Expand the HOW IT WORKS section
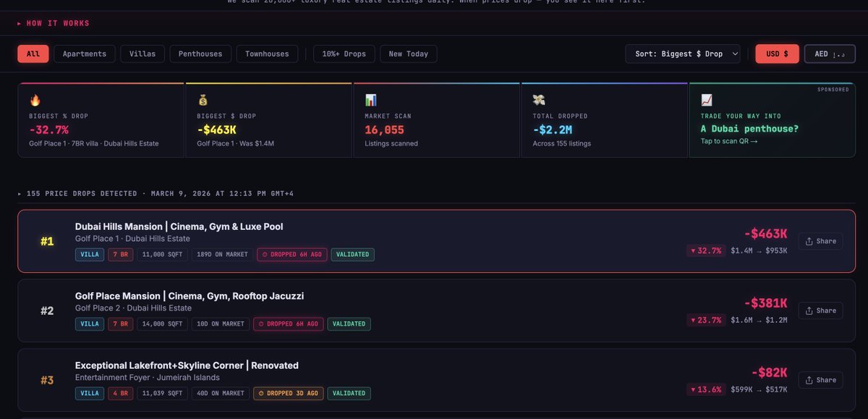Image resolution: width=868 pixels, height=419 pixels. click(x=54, y=23)
